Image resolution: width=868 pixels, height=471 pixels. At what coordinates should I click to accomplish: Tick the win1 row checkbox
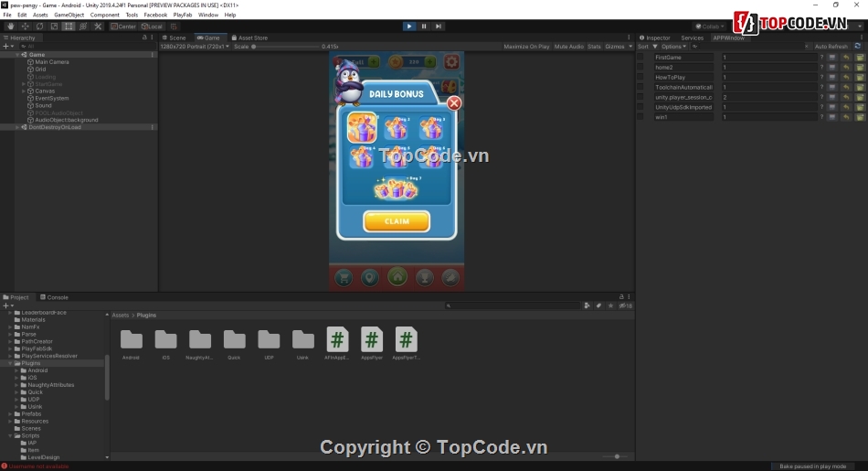click(x=640, y=117)
